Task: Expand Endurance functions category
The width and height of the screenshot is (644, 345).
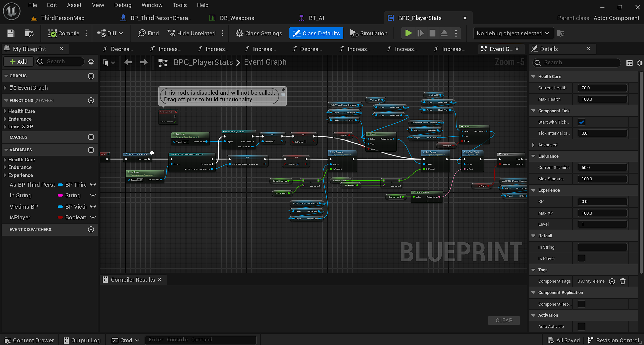Action: tap(5, 119)
